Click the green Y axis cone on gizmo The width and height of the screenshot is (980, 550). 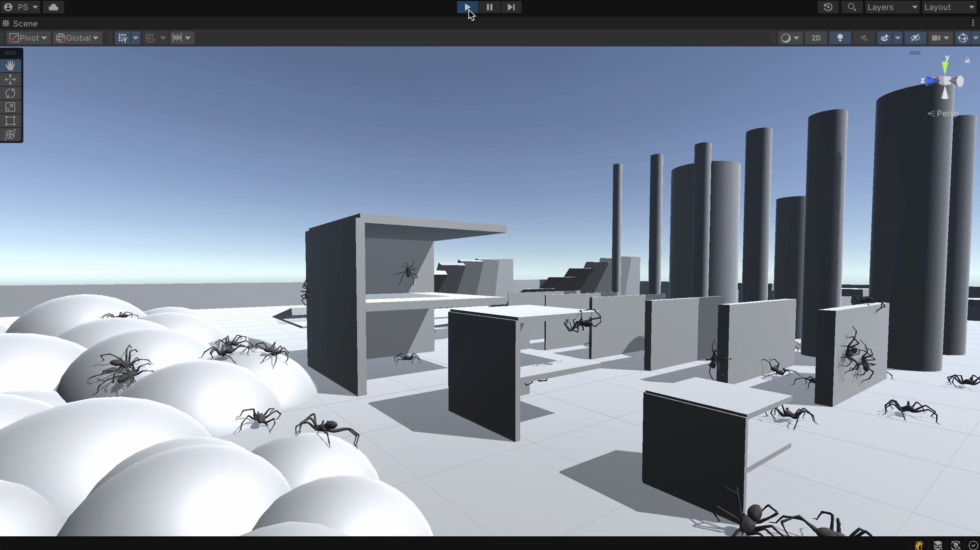coord(945,67)
